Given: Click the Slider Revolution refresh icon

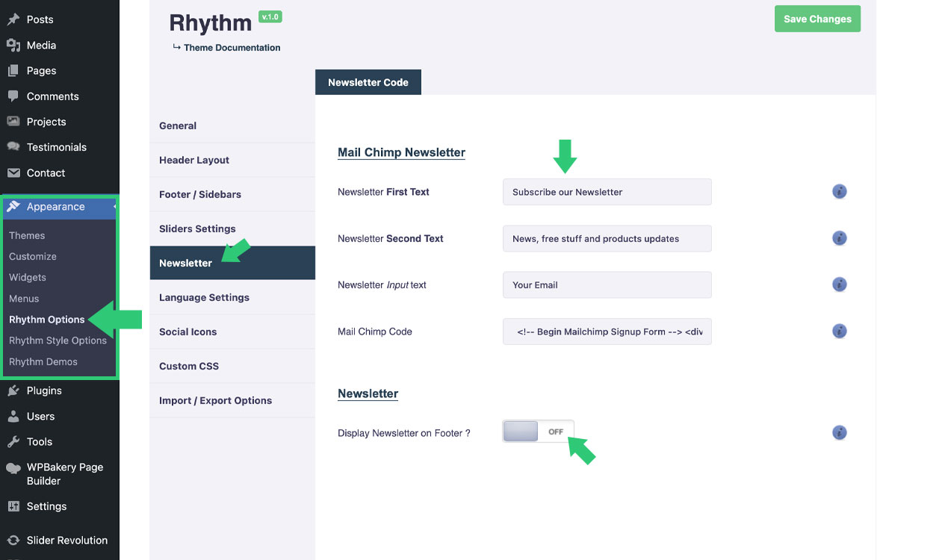Looking at the screenshot, I should click(x=13, y=541).
